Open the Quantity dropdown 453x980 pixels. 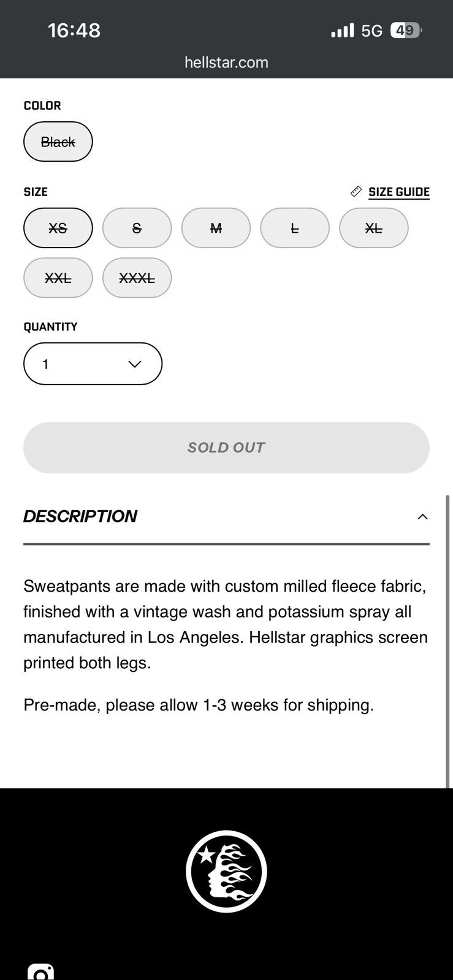coord(93,364)
